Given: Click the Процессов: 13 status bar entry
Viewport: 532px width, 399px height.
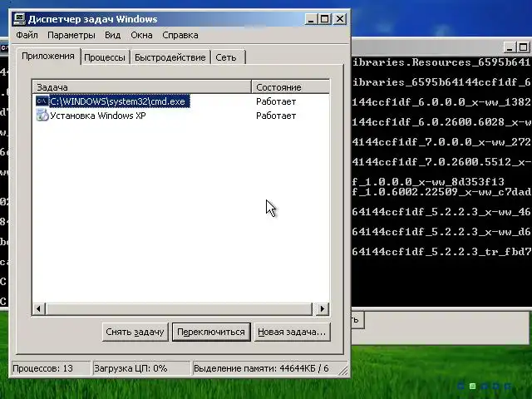Looking at the screenshot, I should tap(51, 368).
